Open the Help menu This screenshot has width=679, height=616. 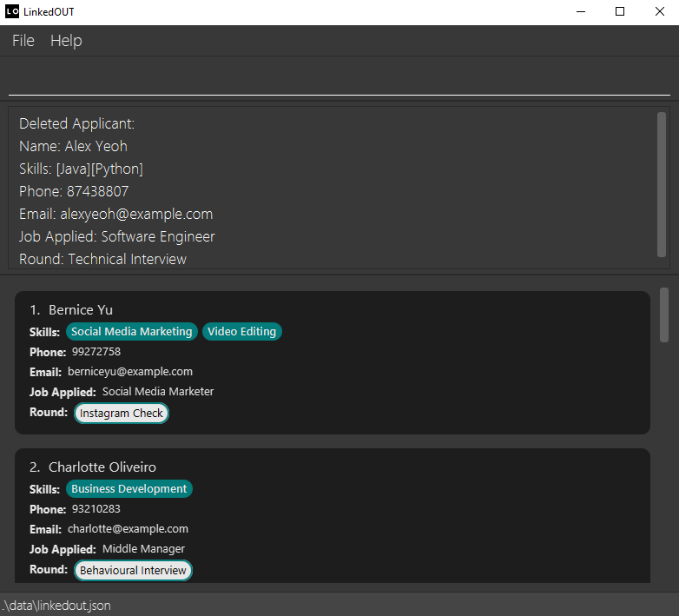click(x=66, y=41)
